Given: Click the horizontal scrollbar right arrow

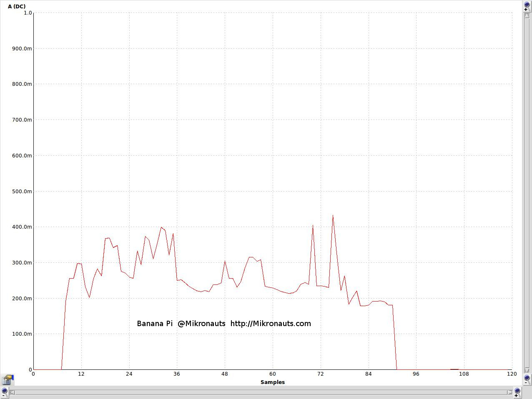Looking at the screenshot, I should tap(510, 392).
